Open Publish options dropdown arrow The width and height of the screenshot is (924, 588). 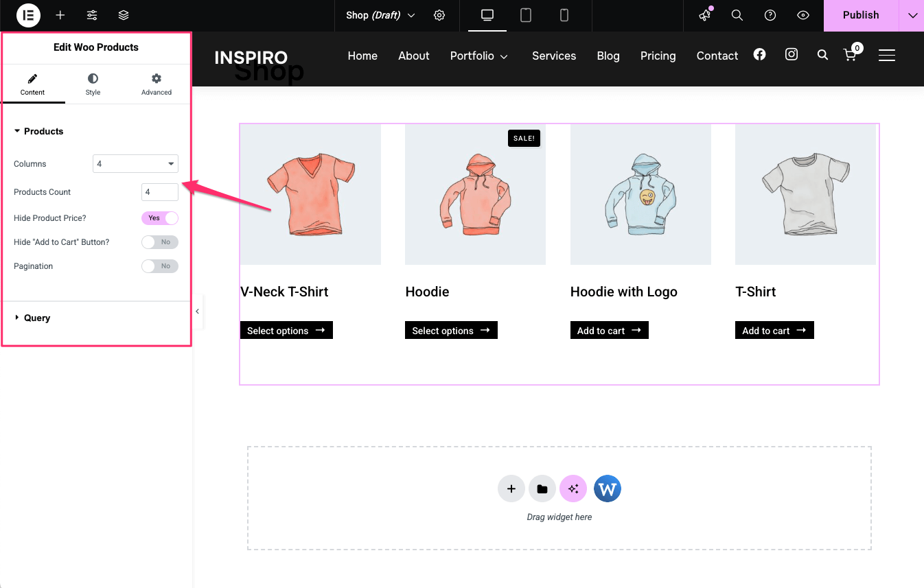[912, 15]
